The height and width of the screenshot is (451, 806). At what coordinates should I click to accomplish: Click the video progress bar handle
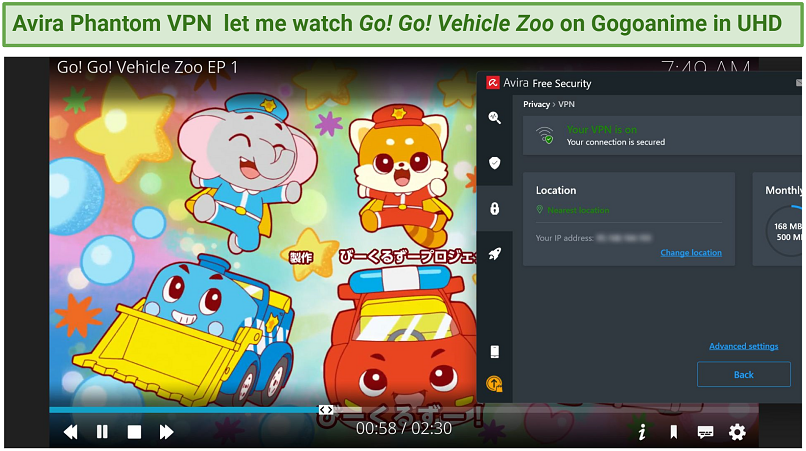tap(326, 409)
